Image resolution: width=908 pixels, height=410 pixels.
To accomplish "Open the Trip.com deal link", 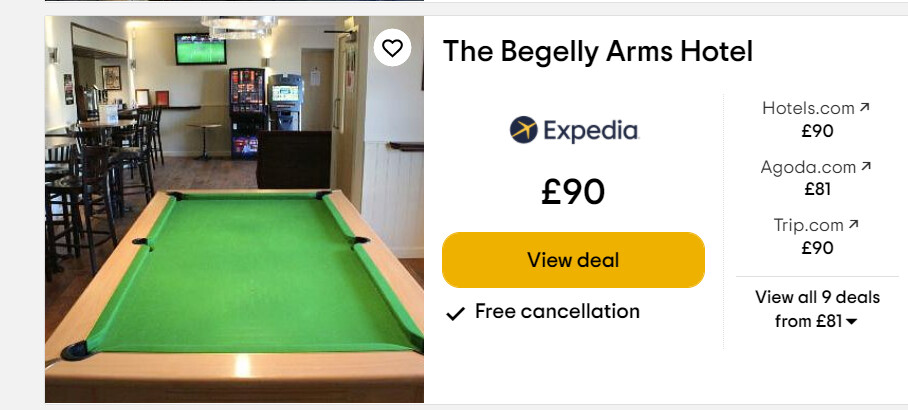I will coord(808,225).
